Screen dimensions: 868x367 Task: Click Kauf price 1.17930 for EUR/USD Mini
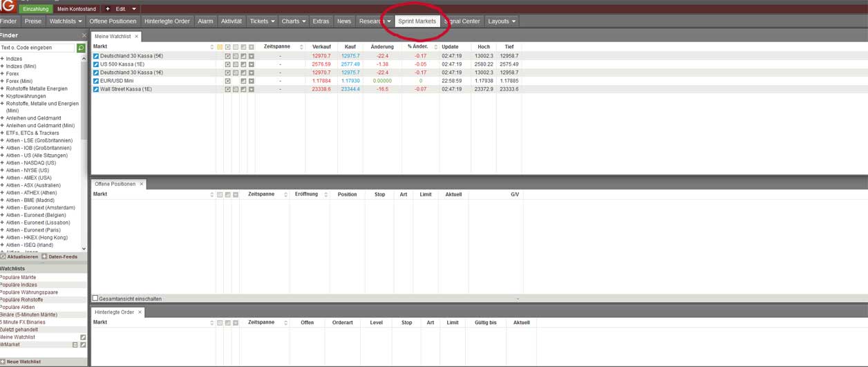click(x=350, y=81)
